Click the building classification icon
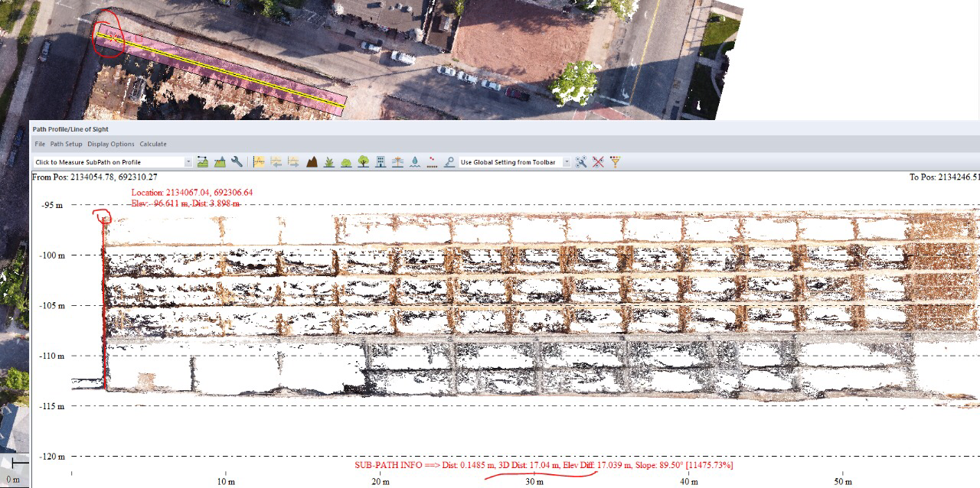This screenshot has width=980, height=488. pyautogui.click(x=380, y=162)
